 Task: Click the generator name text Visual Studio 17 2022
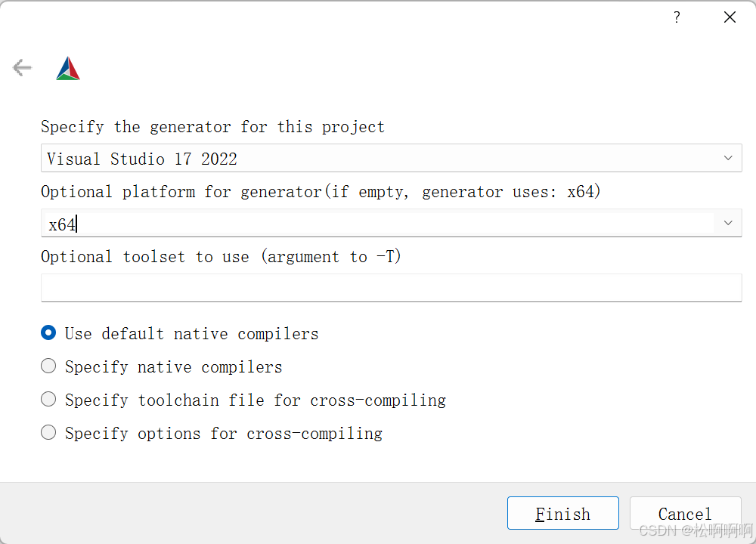click(x=141, y=158)
